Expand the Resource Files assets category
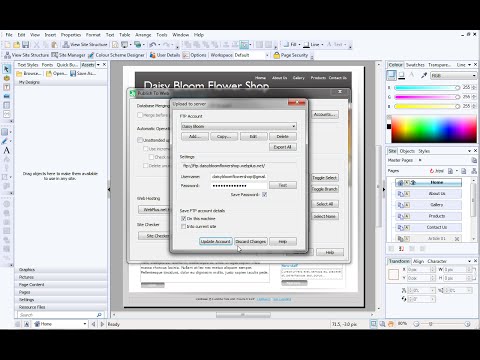 (x=61, y=307)
